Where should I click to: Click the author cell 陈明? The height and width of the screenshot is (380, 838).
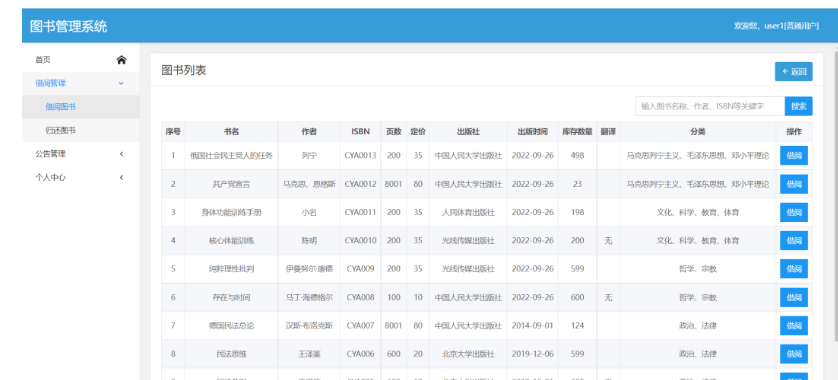coord(309,241)
